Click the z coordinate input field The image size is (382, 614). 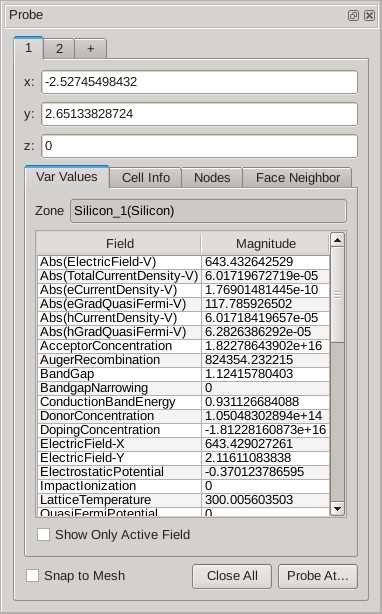tap(200, 146)
